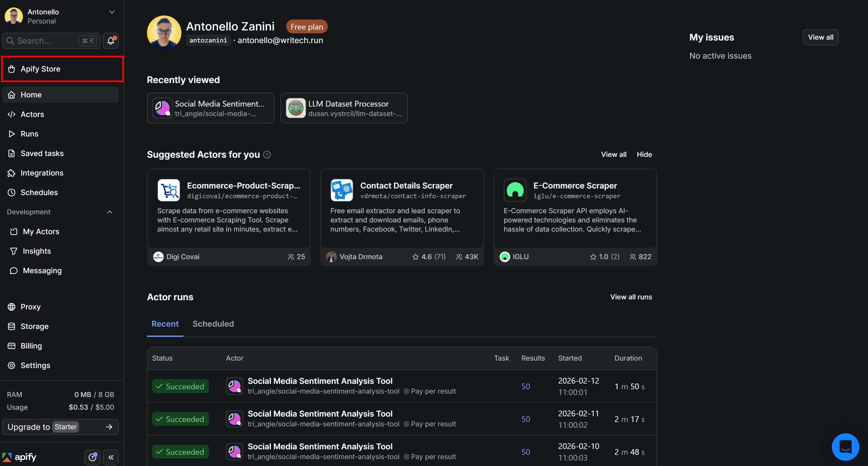Switch to the Scheduled tab
Image resolution: width=868 pixels, height=466 pixels.
point(213,324)
